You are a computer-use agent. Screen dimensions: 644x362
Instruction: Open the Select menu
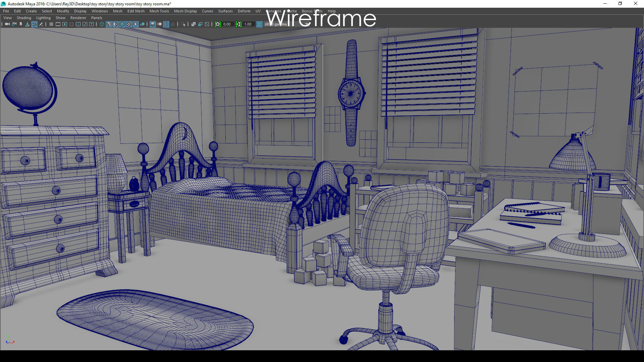[x=47, y=11]
